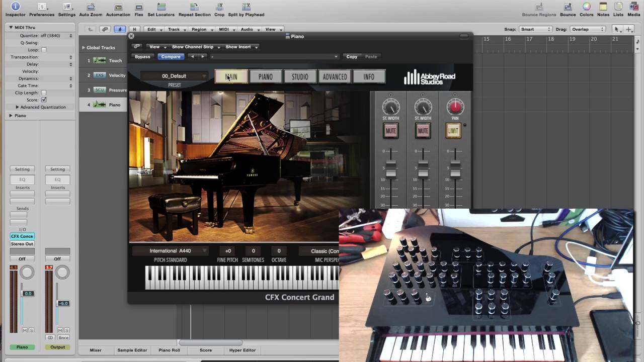Open the arrange Track menu
644x362 pixels.
coord(176,30)
